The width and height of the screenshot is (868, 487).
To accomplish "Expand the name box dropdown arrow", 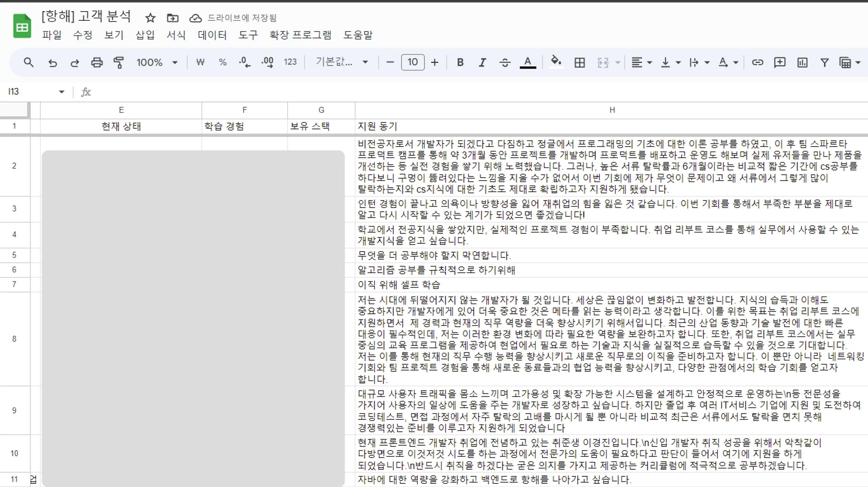I will coord(61,92).
